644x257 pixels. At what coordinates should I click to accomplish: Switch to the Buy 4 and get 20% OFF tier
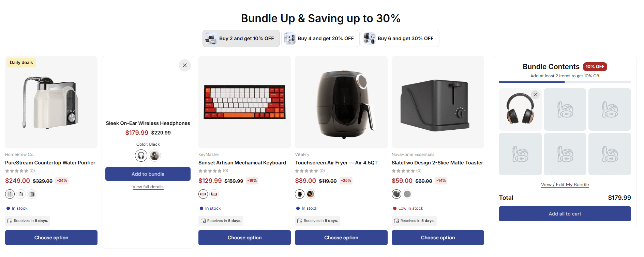[320, 38]
